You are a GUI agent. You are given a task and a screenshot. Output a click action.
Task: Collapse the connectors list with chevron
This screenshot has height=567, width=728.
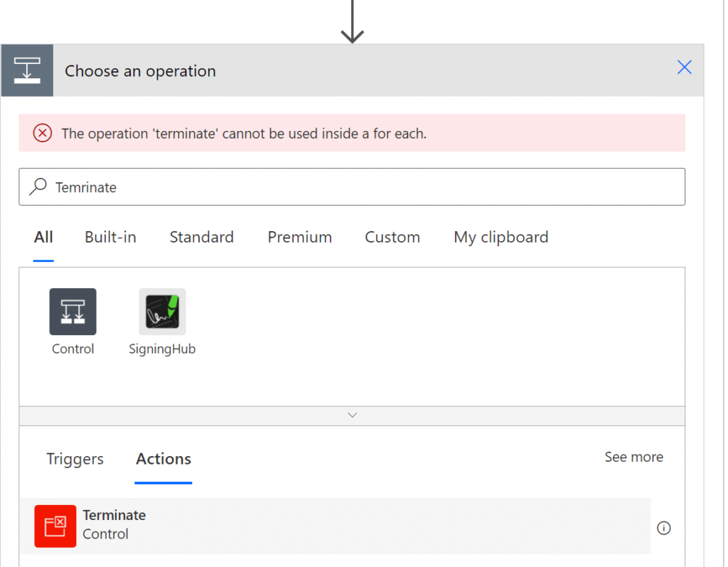click(x=352, y=415)
